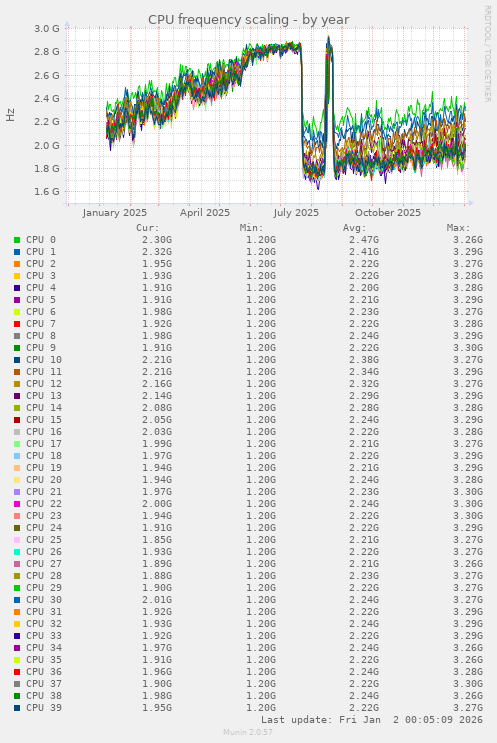This screenshot has height=743, width=497.
Task: Click CPU 16 current value 2.03G
Action: pos(157,432)
